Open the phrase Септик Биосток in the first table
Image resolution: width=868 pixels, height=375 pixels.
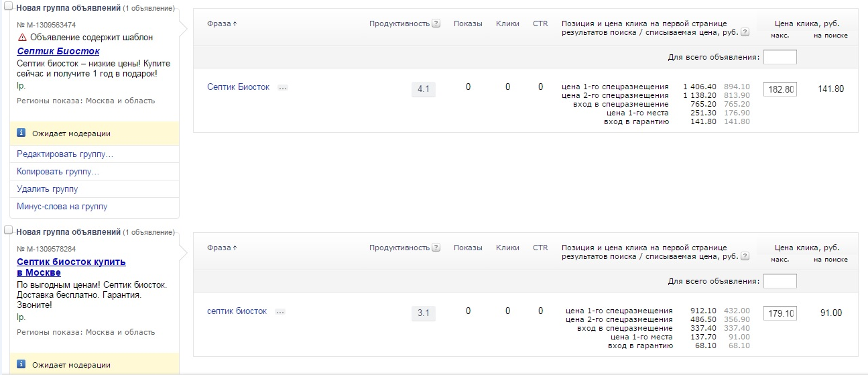[239, 87]
